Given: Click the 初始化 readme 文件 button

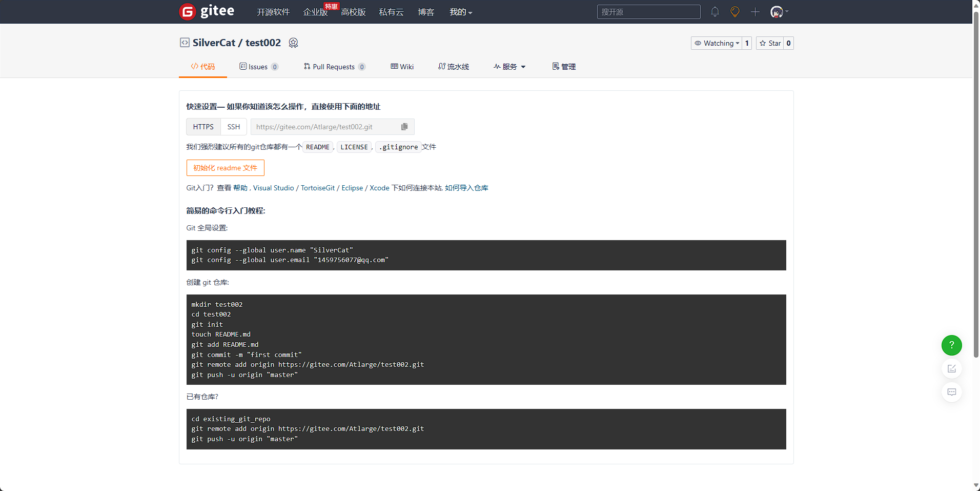Looking at the screenshot, I should [225, 168].
